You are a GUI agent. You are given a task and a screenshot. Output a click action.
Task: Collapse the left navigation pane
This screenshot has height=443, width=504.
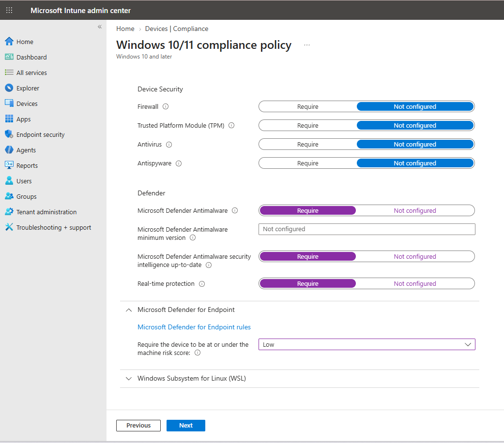[x=100, y=27]
